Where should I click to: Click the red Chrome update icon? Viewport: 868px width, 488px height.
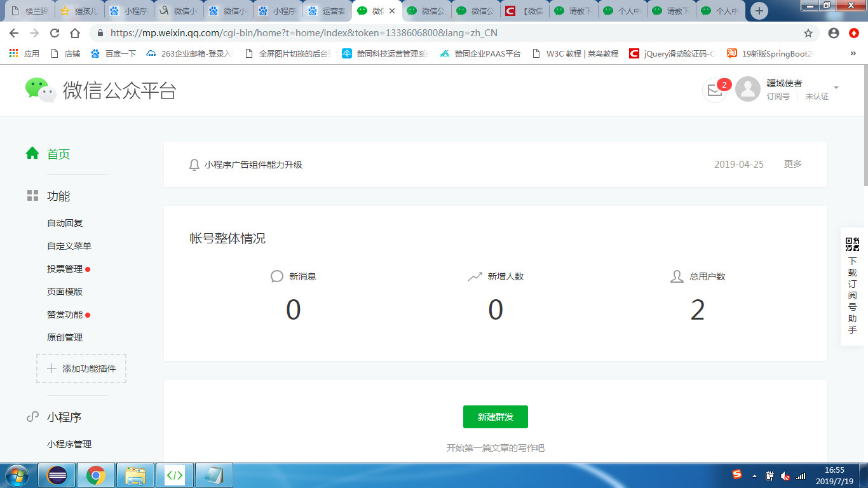[854, 33]
